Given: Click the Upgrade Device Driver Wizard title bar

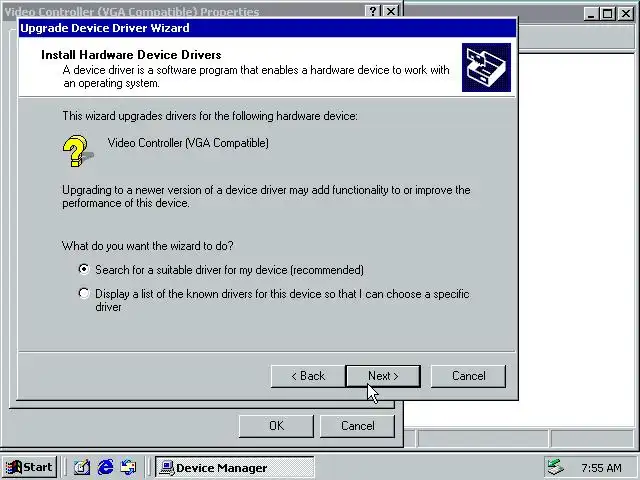Looking at the screenshot, I should click(267, 28).
